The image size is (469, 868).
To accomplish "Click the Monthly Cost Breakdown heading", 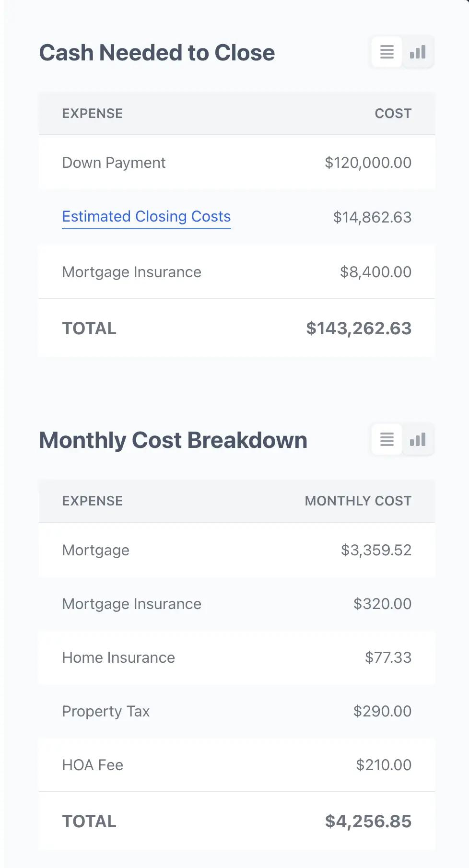I will click(173, 440).
